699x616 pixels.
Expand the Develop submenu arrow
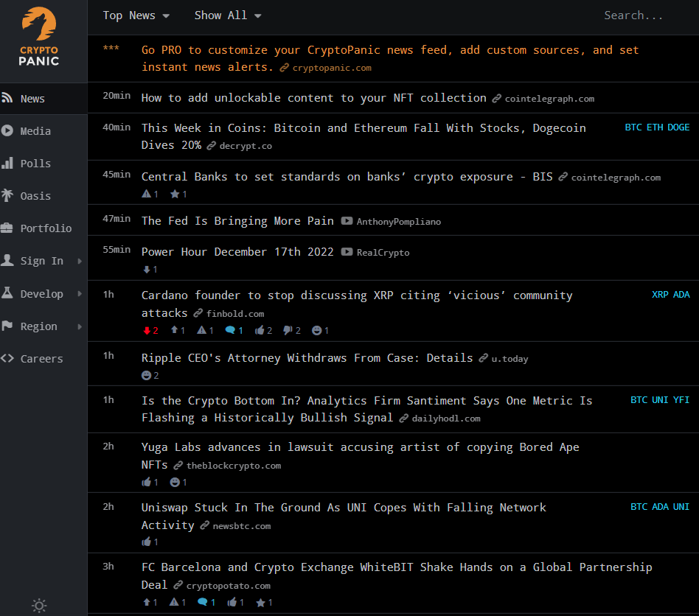[x=80, y=293]
